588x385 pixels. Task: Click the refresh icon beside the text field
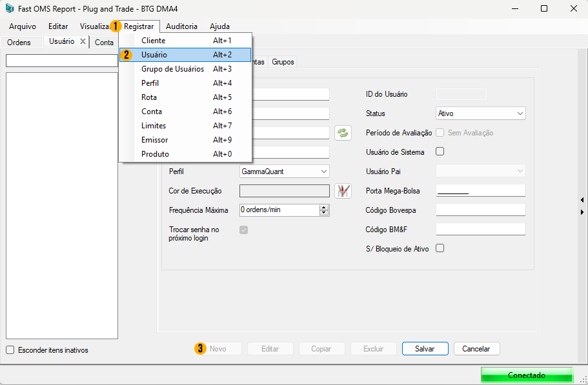point(343,133)
